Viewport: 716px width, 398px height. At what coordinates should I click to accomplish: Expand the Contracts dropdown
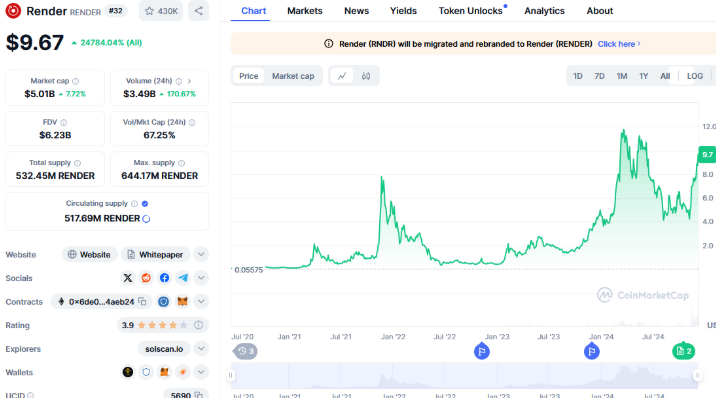pos(201,301)
